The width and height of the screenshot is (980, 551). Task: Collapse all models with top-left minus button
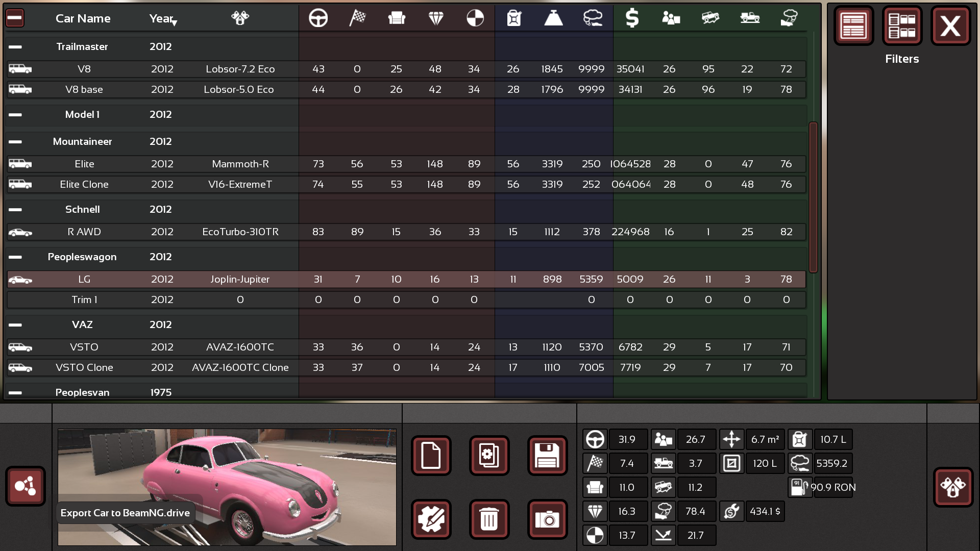[15, 18]
